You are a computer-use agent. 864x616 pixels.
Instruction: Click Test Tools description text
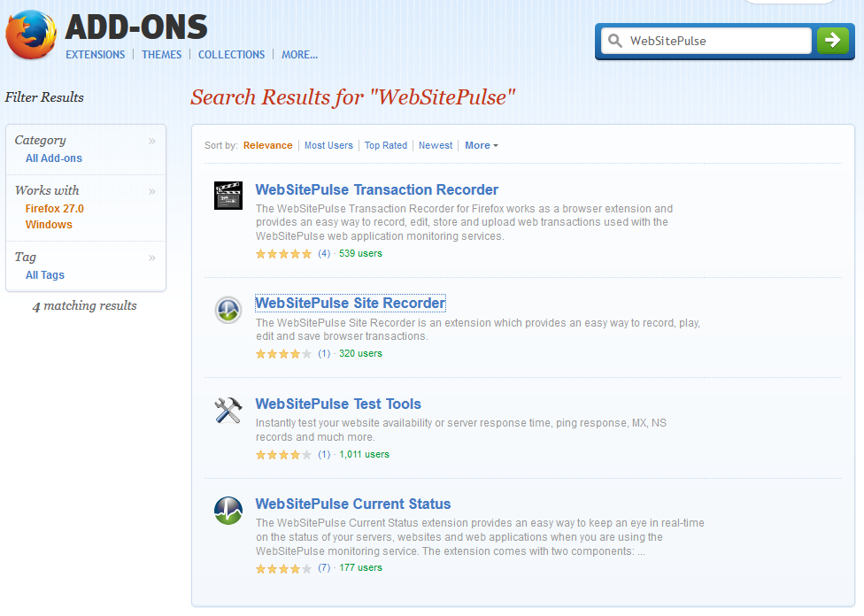click(x=461, y=430)
